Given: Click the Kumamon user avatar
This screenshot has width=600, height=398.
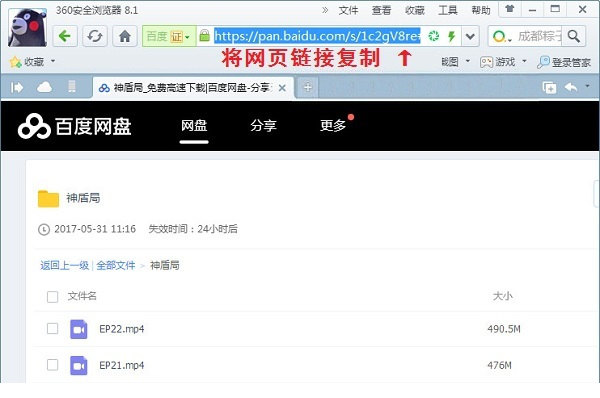Looking at the screenshot, I should click(x=28, y=28).
